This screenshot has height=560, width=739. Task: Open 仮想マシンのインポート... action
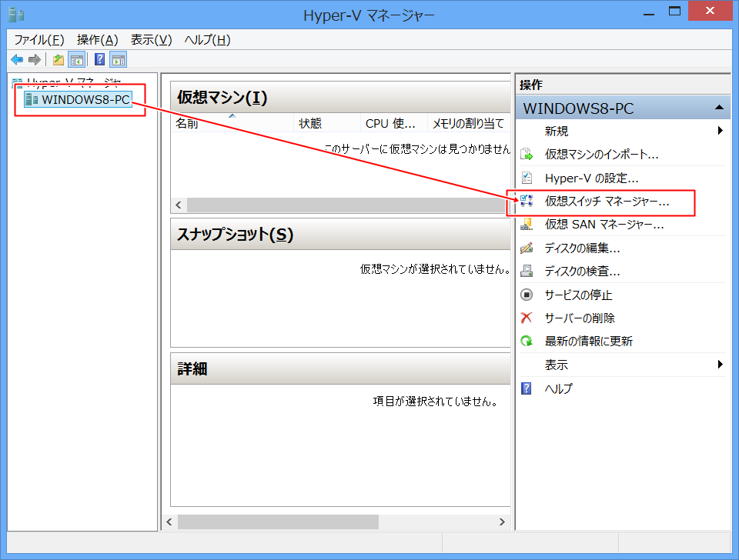tap(601, 155)
